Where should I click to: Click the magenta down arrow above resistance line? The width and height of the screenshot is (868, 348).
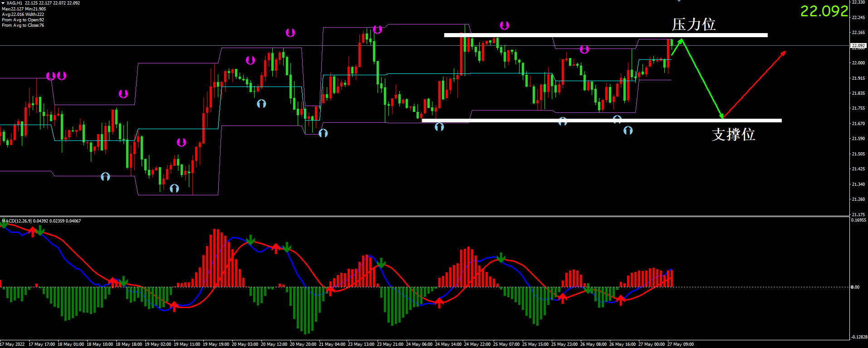pos(504,25)
